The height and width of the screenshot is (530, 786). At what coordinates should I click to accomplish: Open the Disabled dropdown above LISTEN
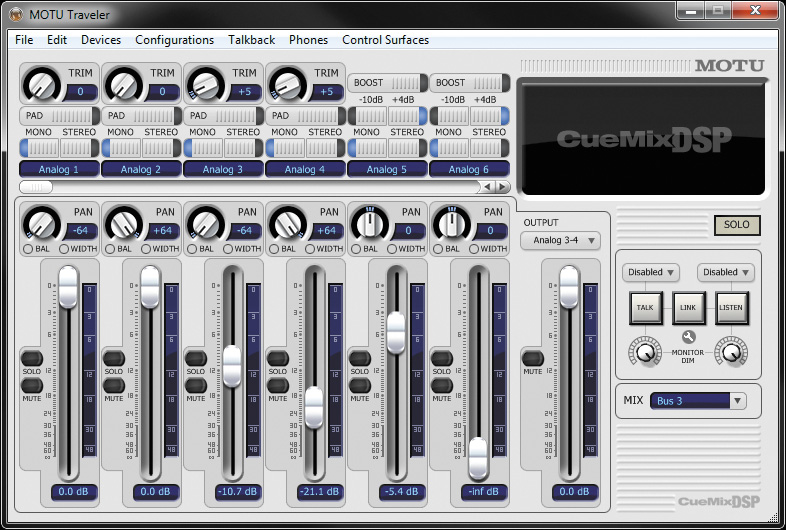coord(726,272)
